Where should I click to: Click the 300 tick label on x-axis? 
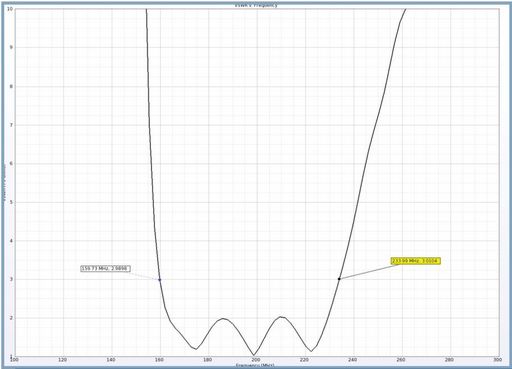pos(497,360)
